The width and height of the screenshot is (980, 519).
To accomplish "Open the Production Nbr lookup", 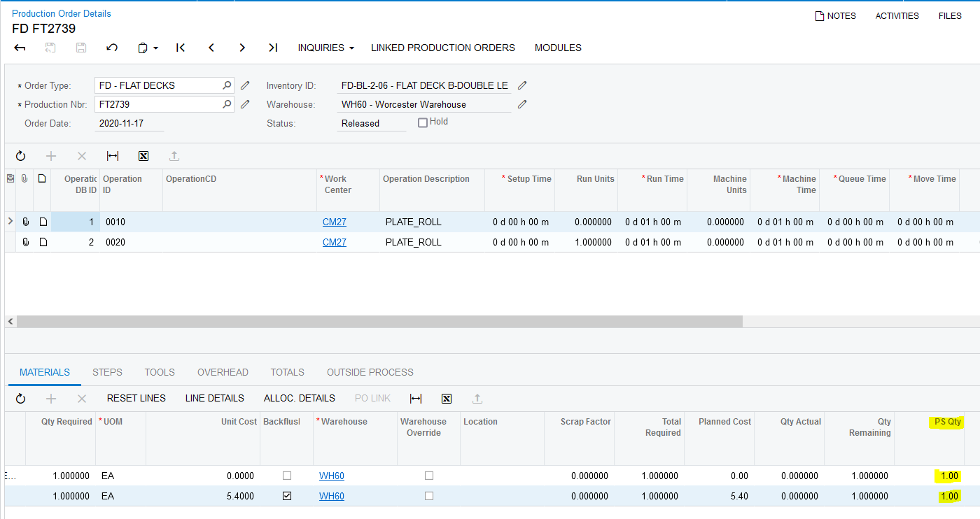I will pos(227,104).
